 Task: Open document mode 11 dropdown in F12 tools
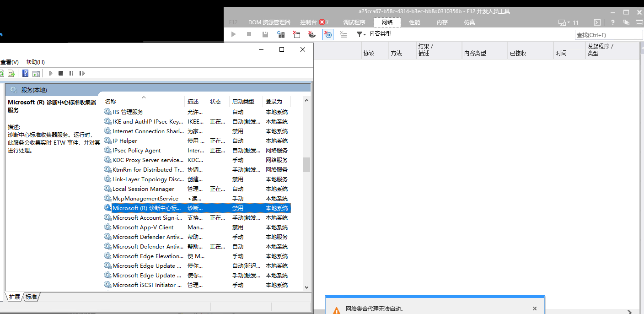tap(569, 22)
